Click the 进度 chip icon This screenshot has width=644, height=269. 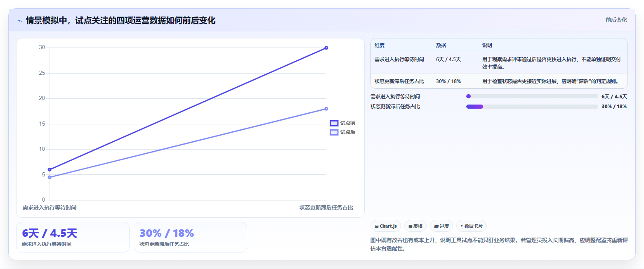pos(436,226)
